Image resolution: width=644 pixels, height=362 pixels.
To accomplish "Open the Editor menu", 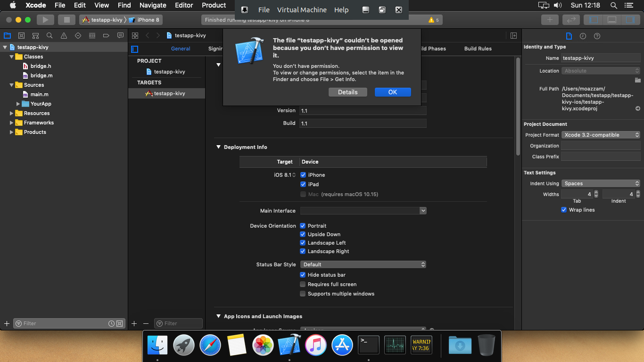I will coord(184,5).
